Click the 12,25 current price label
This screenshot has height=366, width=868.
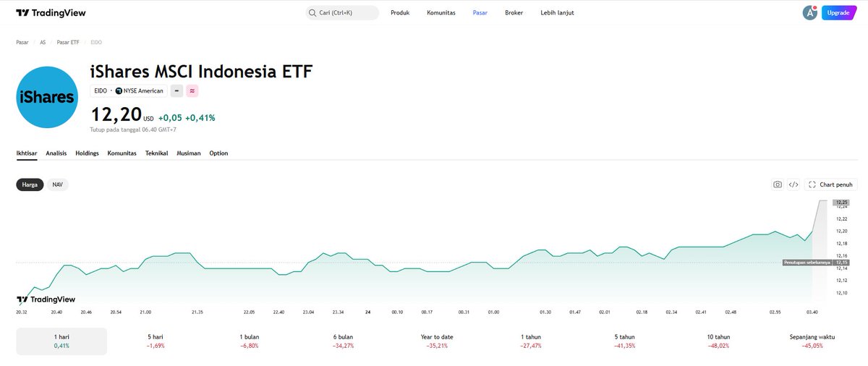[x=841, y=202]
